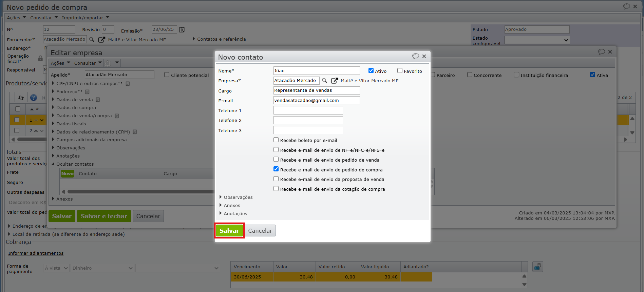Expand Anotações section in Novo contato
644x292 pixels.
[x=233, y=213]
